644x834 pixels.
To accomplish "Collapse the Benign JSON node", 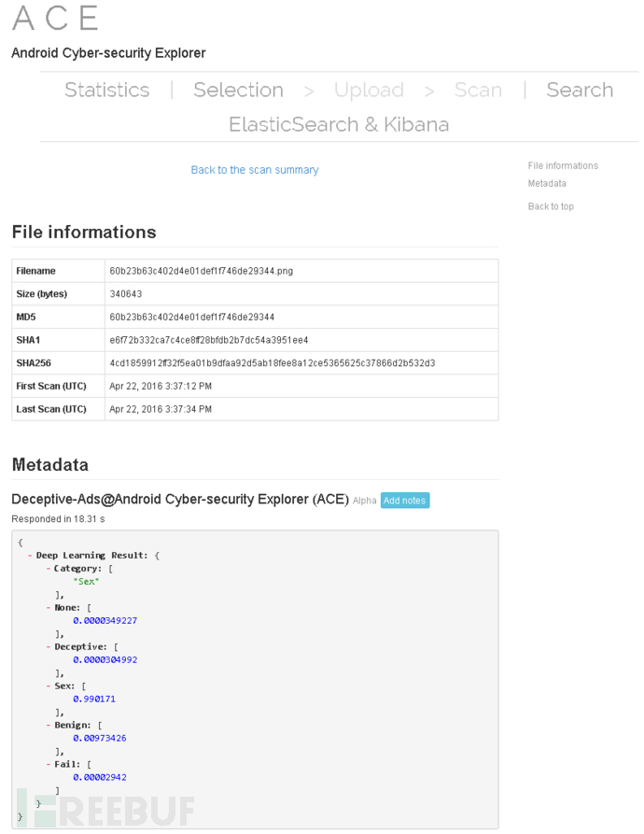I will [x=49, y=726].
